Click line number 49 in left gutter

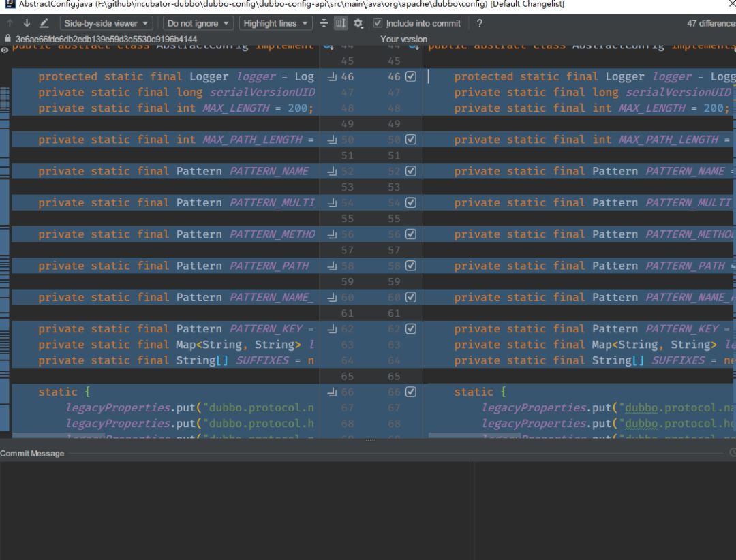click(348, 124)
